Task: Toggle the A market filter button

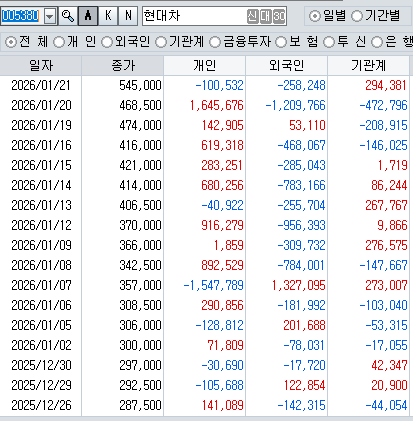Action: point(88,16)
